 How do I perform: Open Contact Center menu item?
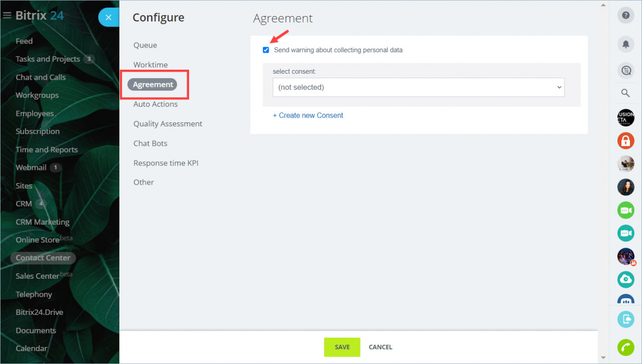point(43,258)
